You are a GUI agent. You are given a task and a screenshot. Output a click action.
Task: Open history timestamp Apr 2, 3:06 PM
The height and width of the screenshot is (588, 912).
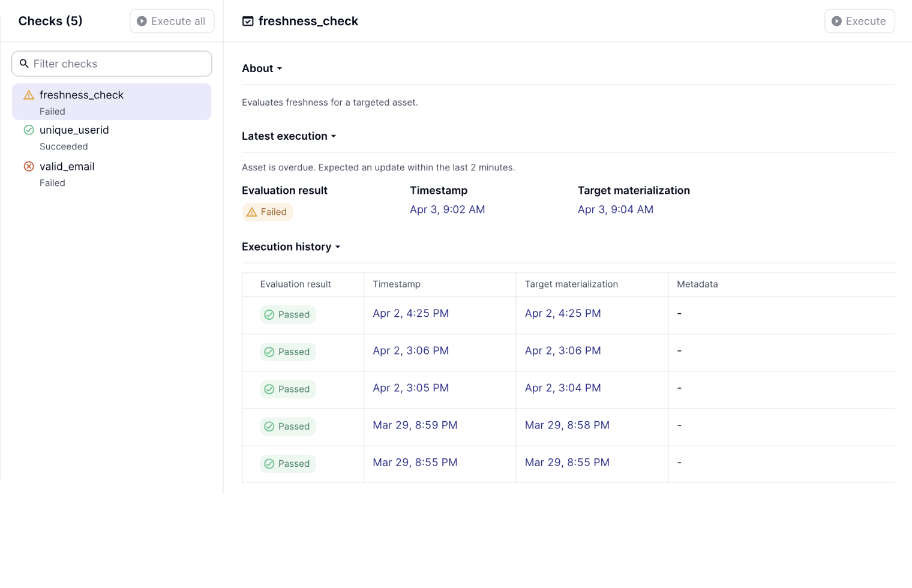410,350
